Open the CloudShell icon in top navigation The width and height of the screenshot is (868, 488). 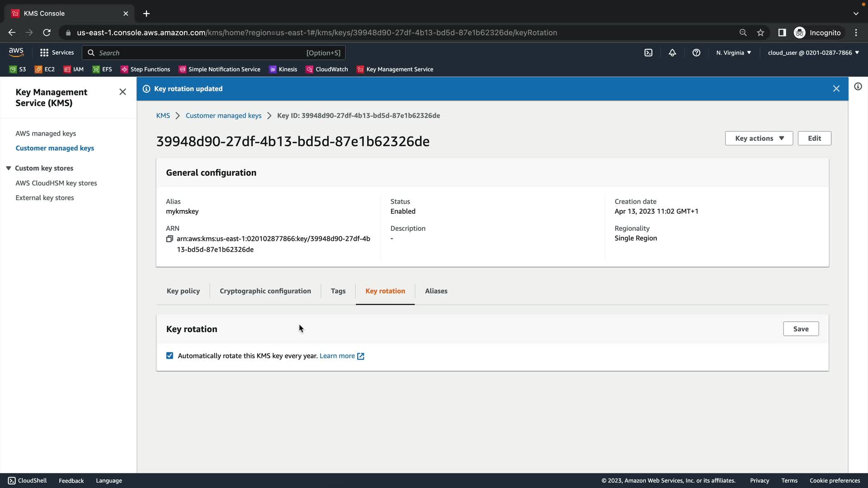point(648,53)
